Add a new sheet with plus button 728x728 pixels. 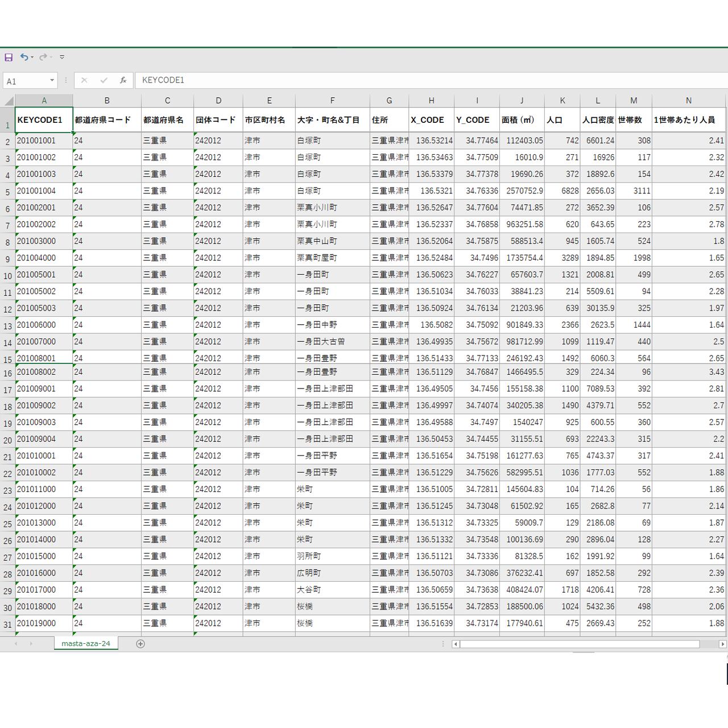(x=140, y=644)
